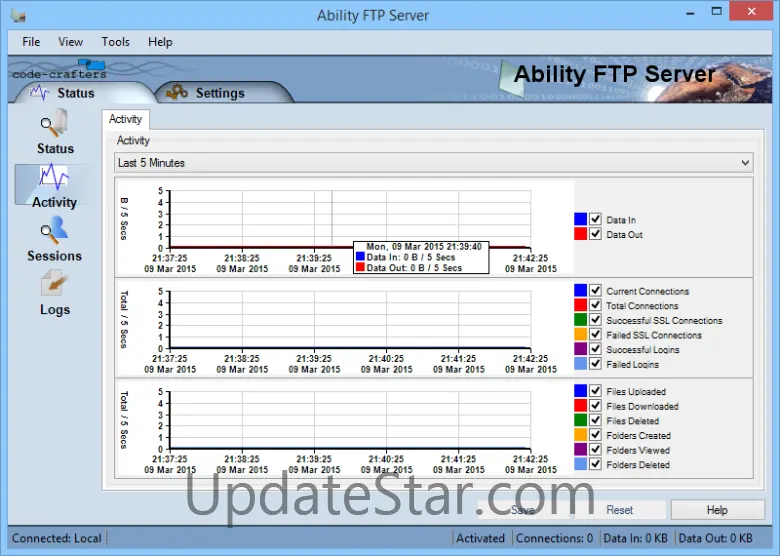Image resolution: width=780 pixels, height=556 pixels.
Task: Maximize the Ability FTP Server window
Action: tap(716, 11)
